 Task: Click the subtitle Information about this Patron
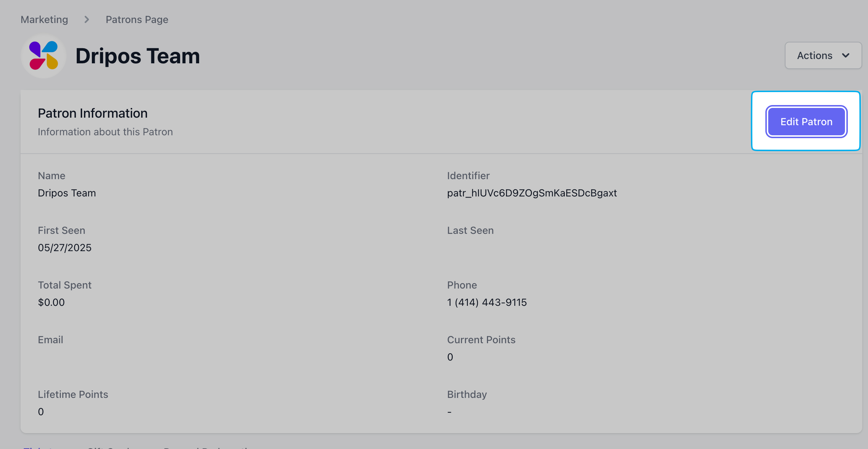click(x=106, y=132)
